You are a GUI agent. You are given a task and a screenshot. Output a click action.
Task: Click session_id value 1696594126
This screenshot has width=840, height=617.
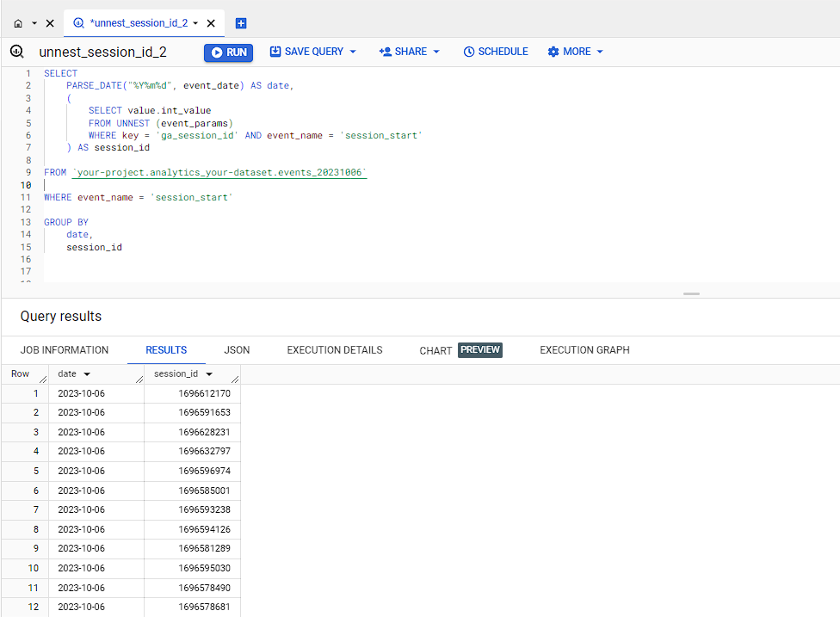[204, 530]
